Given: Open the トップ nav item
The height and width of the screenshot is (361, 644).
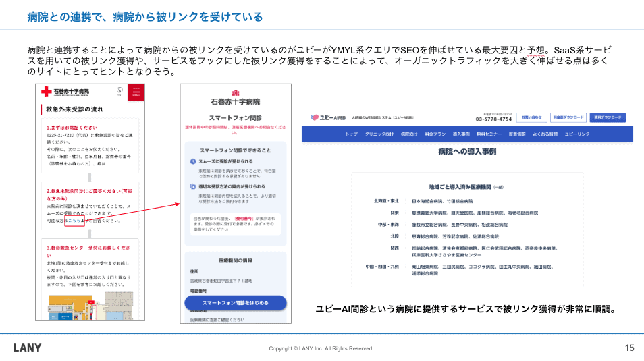Looking at the screenshot, I should (x=351, y=134).
